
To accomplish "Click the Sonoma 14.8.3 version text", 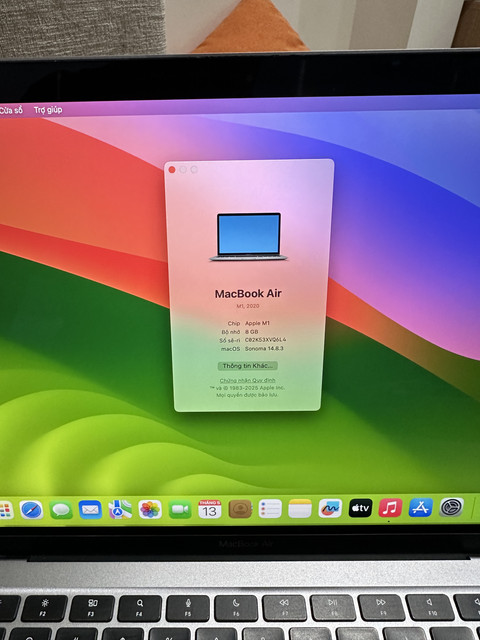I will [264, 349].
